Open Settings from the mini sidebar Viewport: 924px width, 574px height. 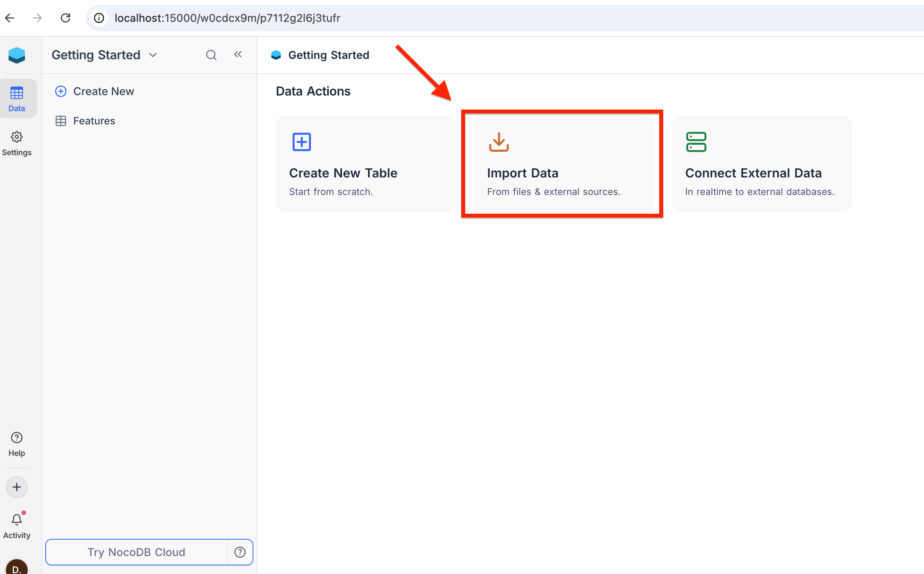tap(17, 143)
